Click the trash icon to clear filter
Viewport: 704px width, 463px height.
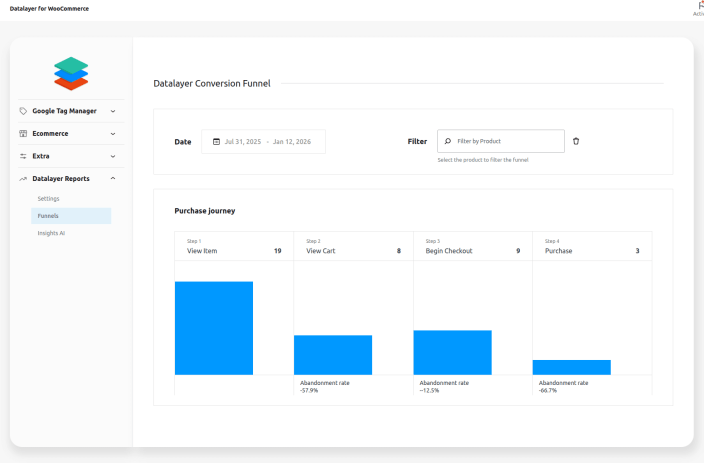click(x=576, y=142)
